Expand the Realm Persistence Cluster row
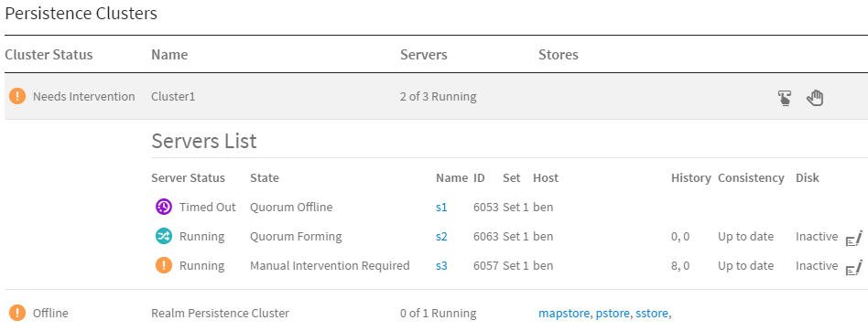The image size is (868, 331). [434, 314]
